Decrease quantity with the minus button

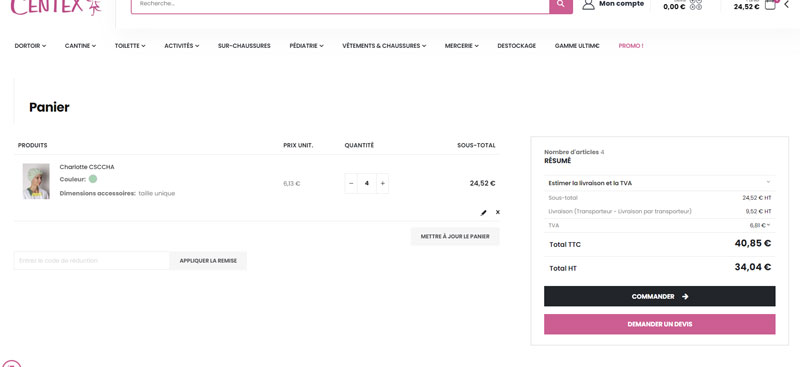[x=351, y=183]
